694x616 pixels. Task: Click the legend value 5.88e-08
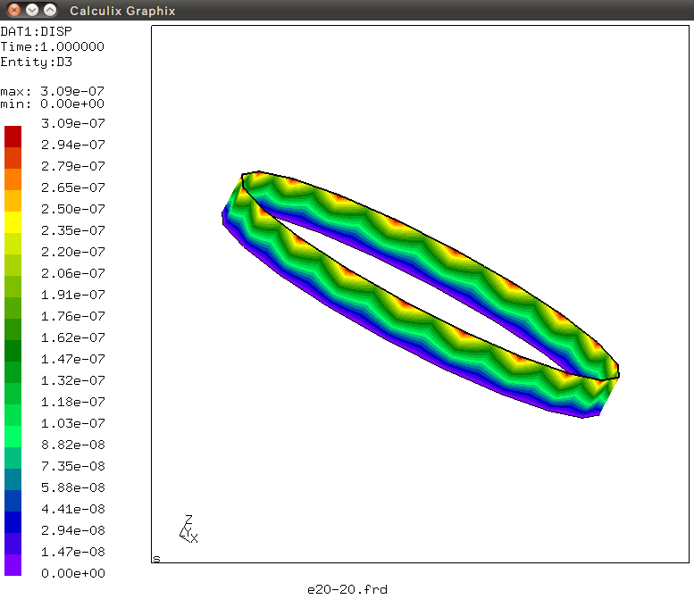tap(73, 487)
